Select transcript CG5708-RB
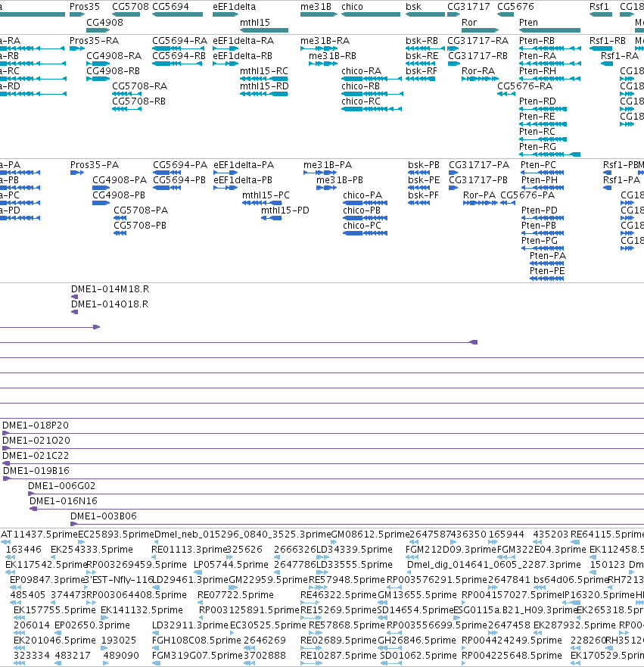 point(126,109)
